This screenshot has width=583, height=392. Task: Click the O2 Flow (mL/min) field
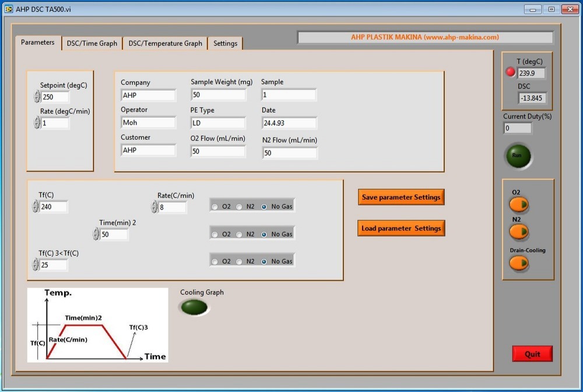click(218, 151)
